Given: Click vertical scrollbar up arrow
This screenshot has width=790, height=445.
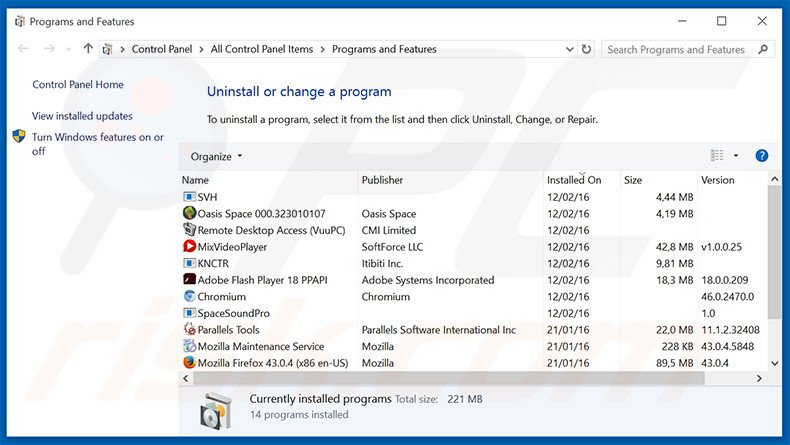Looking at the screenshot, I should click(x=774, y=179).
